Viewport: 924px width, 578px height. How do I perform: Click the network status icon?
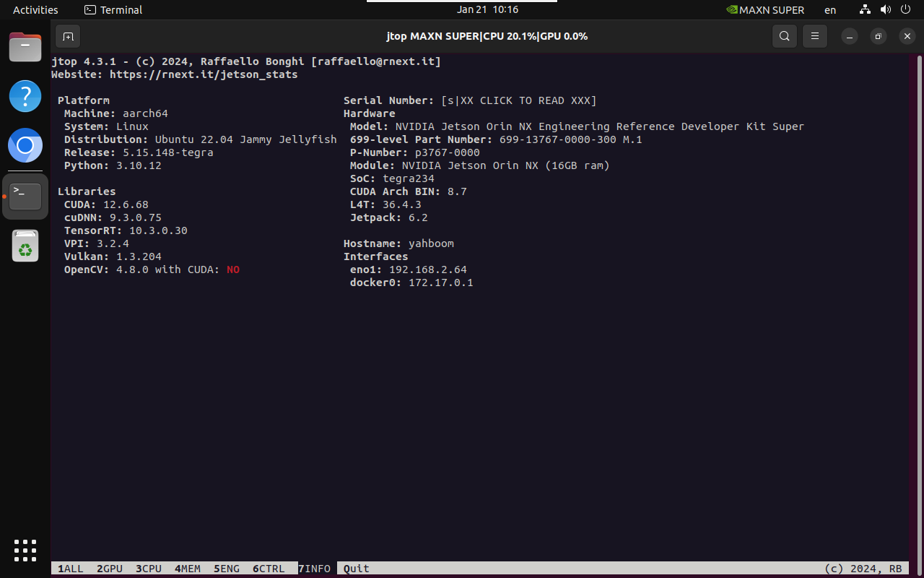click(x=866, y=10)
